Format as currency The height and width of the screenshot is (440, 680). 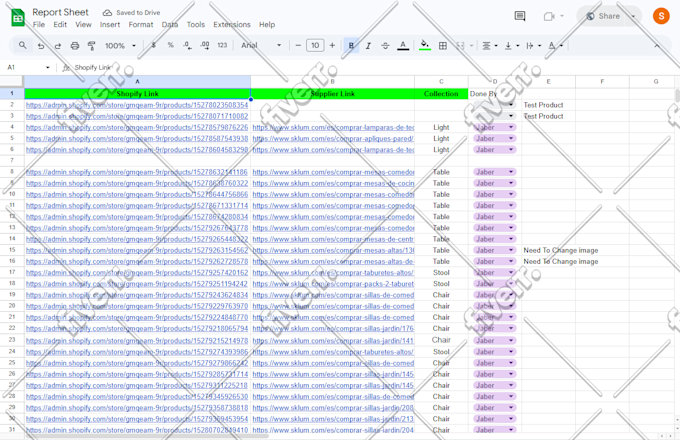[x=154, y=45]
